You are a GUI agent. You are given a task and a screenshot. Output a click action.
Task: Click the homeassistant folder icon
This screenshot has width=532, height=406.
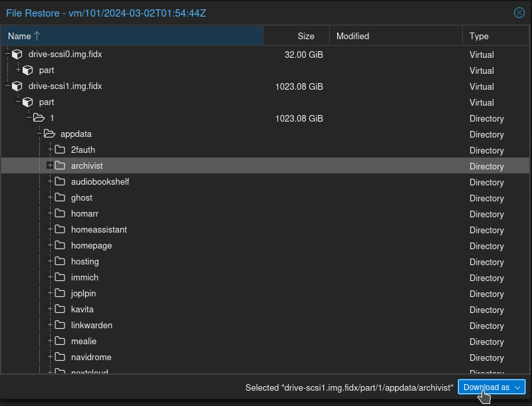(x=60, y=229)
